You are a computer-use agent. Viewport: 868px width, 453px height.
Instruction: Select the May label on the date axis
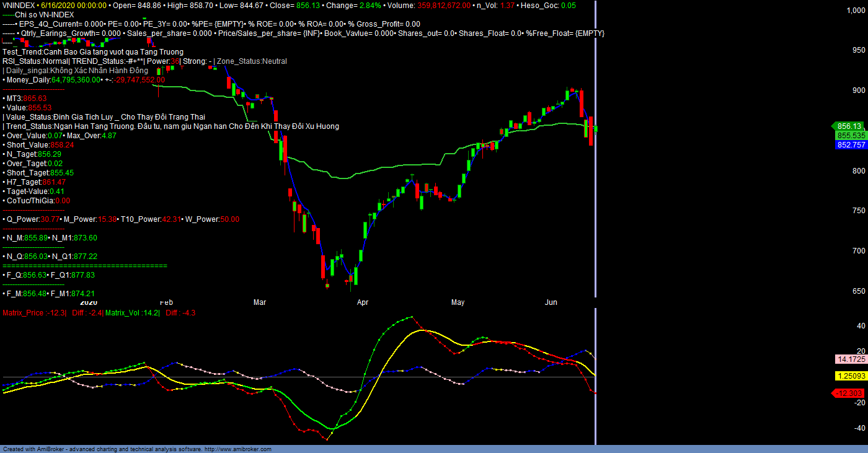[x=458, y=302]
